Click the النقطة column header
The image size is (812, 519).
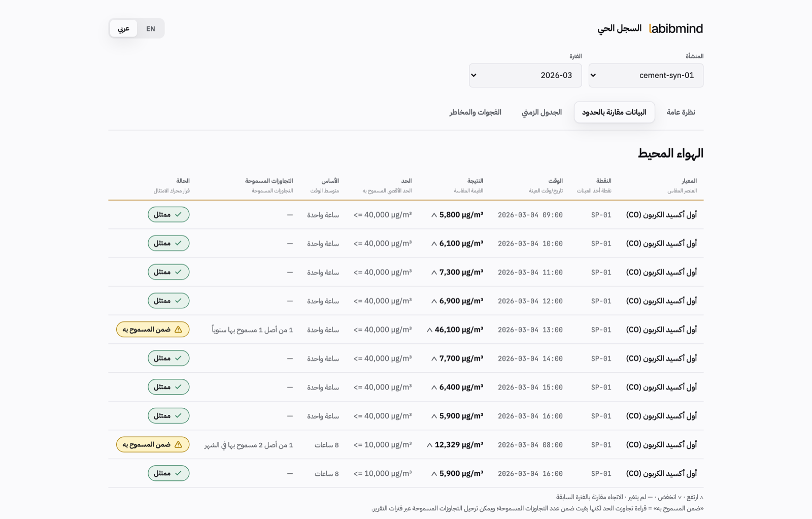coord(603,181)
